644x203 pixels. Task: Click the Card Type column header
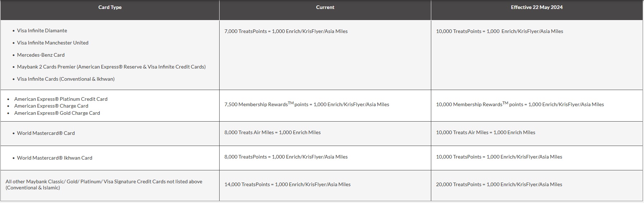[x=110, y=7]
